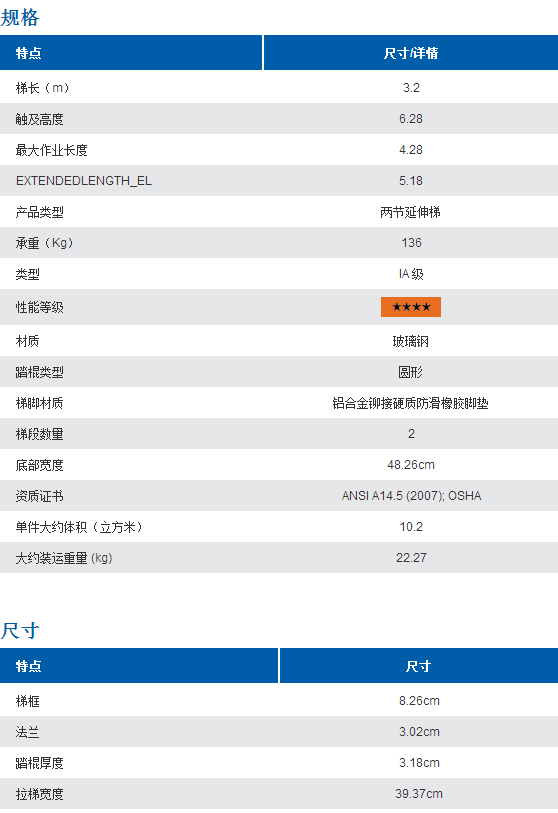
Task: Click ANSI A14.5 (2007); OSHA certificate text
Action: [x=411, y=496]
